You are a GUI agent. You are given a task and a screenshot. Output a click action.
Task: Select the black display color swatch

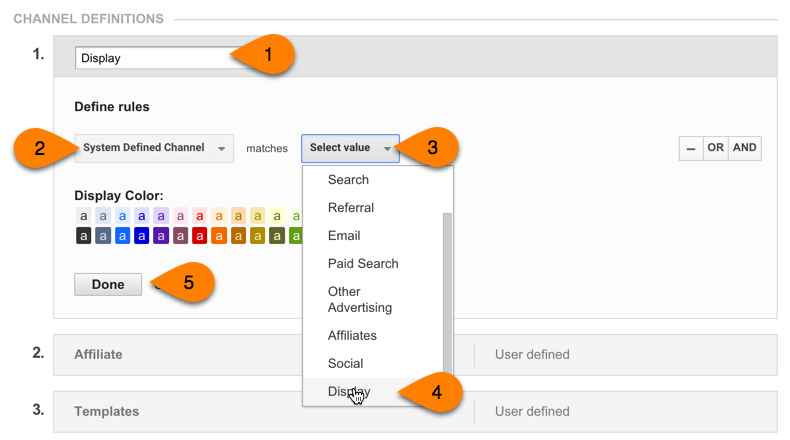click(x=84, y=235)
